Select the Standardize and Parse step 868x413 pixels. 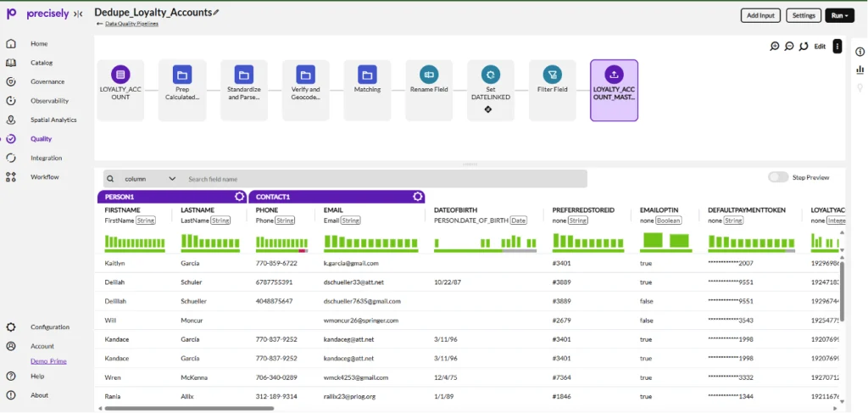pyautogui.click(x=244, y=90)
